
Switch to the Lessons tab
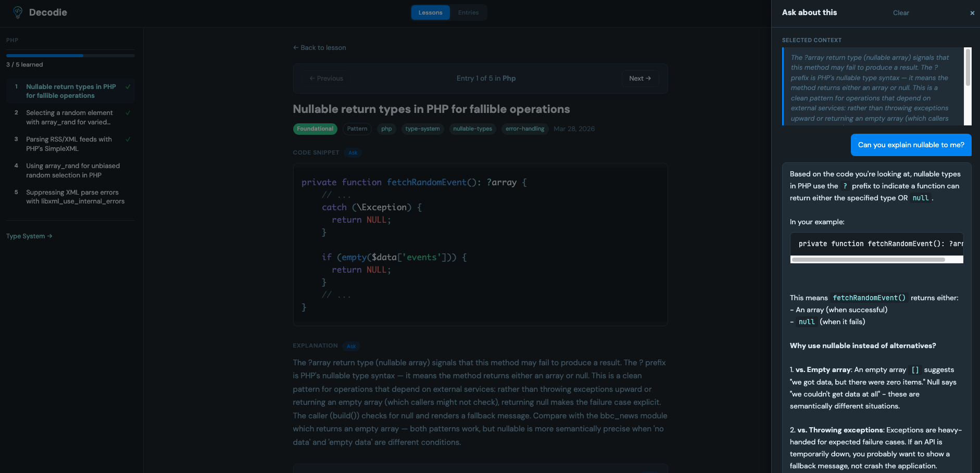coord(430,12)
